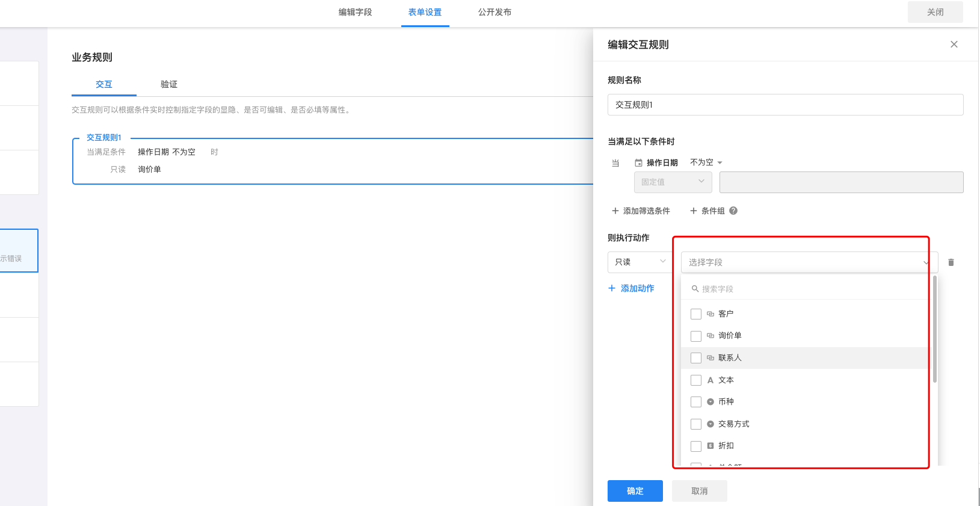Select the 币种 field checkbox
The height and width of the screenshot is (506, 980).
tap(696, 402)
